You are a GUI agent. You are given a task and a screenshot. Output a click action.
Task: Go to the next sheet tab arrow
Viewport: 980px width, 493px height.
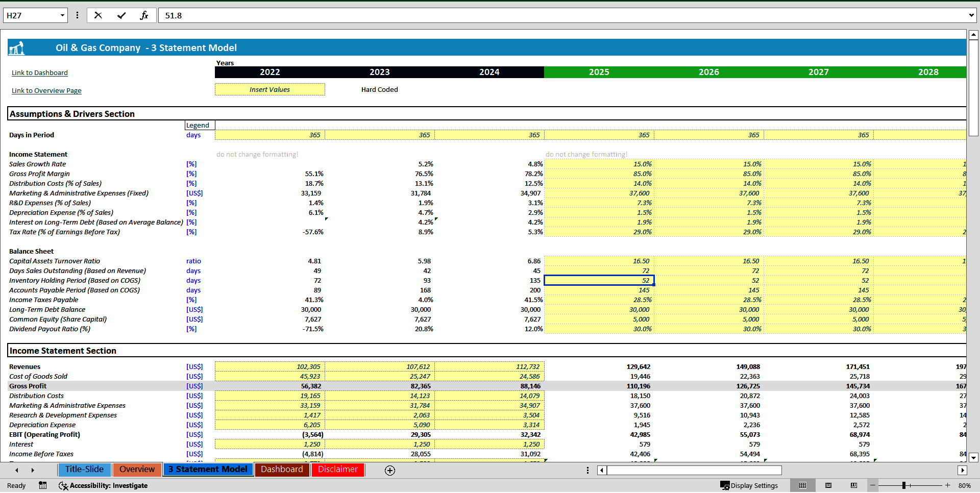(33, 470)
